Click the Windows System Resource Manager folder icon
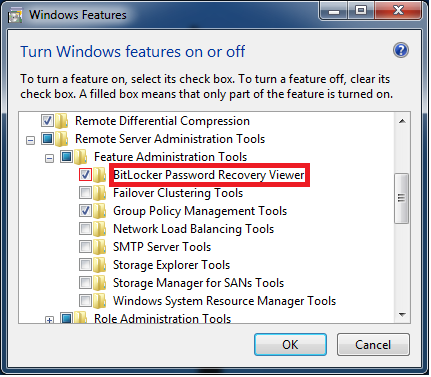The height and width of the screenshot is (377, 431). (x=100, y=301)
